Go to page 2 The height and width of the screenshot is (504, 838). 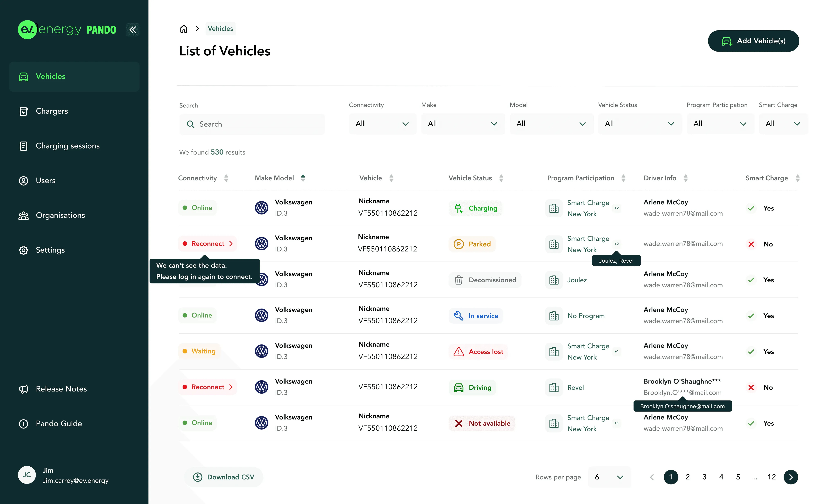tap(687, 477)
